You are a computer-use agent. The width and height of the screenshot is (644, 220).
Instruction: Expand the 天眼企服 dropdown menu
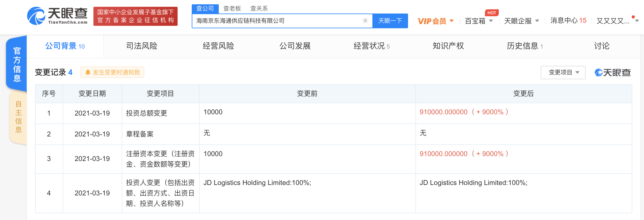point(521,21)
